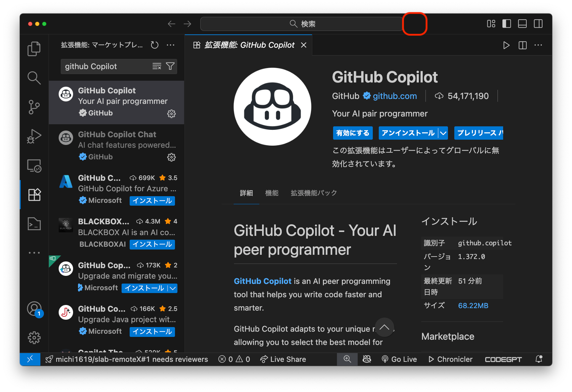Open manage gear for GitHub Copilot extension
This screenshot has width=572, height=392.
[171, 114]
